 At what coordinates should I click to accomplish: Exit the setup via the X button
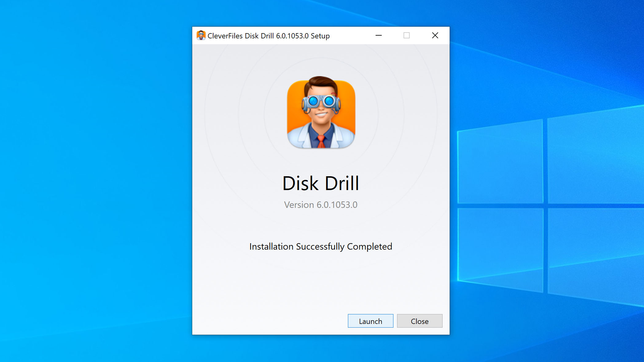tap(435, 35)
